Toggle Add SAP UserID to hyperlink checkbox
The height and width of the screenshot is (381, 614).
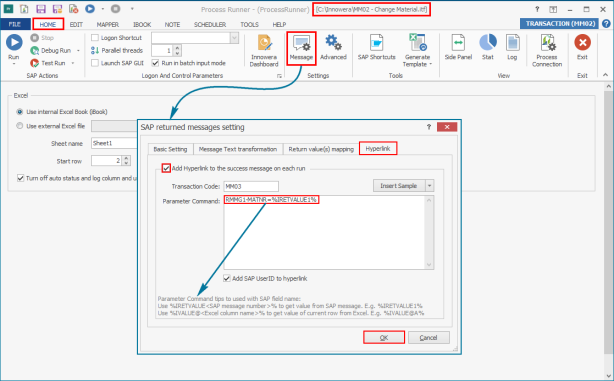(x=227, y=278)
